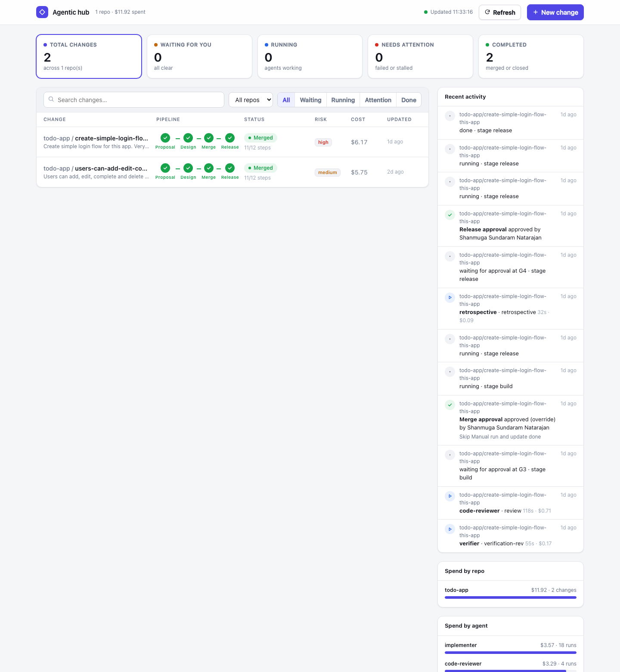Image resolution: width=620 pixels, height=672 pixels.
Task: Click the 'Updated 11:33:16' status text
Action: [452, 12]
